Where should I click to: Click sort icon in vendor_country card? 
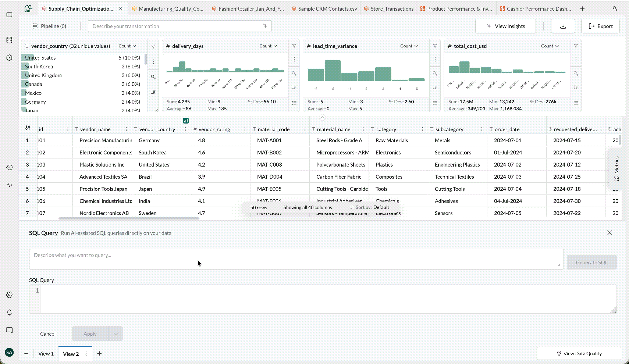(x=153, y=92)
